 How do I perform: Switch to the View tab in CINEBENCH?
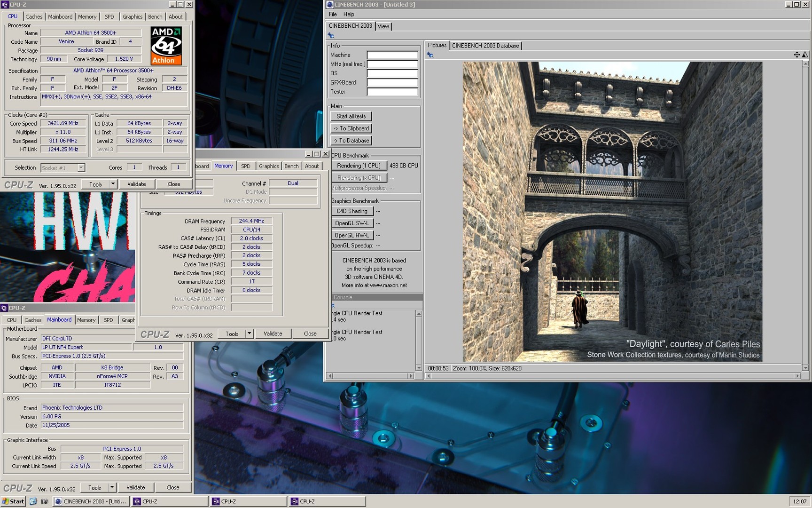click(383, 26)
